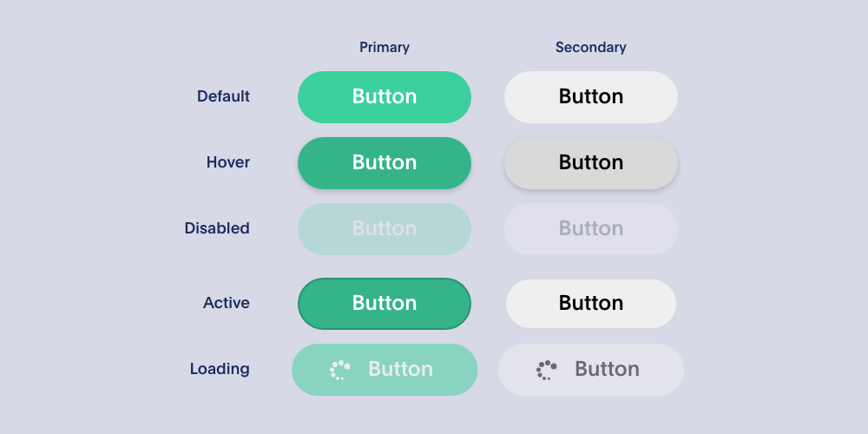Click the darker green primary Hover button
Screen dimensions: 868x434
(x=385, y=163)
